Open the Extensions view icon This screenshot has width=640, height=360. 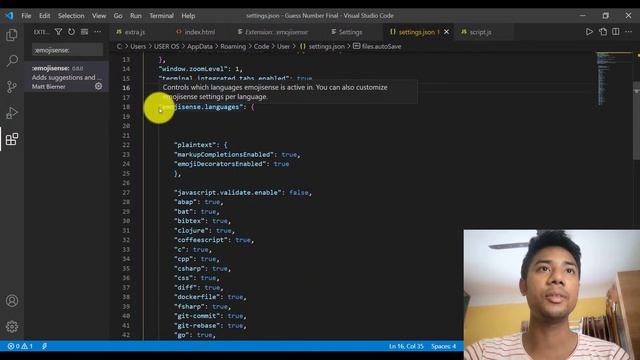pos(12,139)
